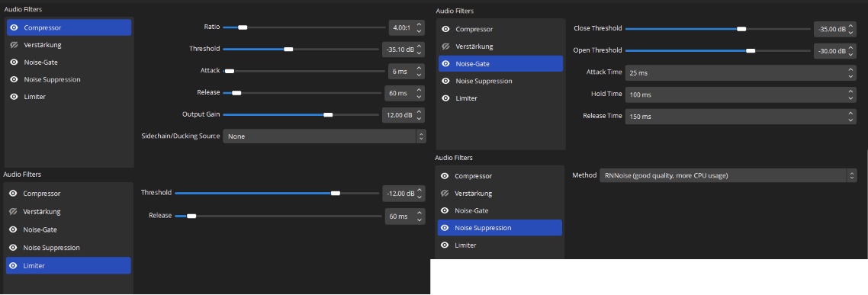Screen dimensions: 868x295
Task: Click Limiter Release 60 ms spin box
Action: [405, 216]
